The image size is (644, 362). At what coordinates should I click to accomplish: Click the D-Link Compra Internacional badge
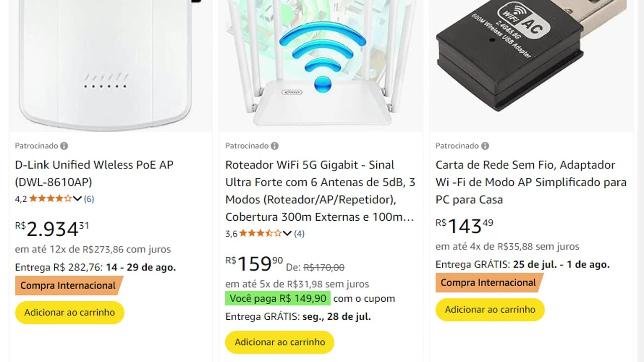(68, 286)
